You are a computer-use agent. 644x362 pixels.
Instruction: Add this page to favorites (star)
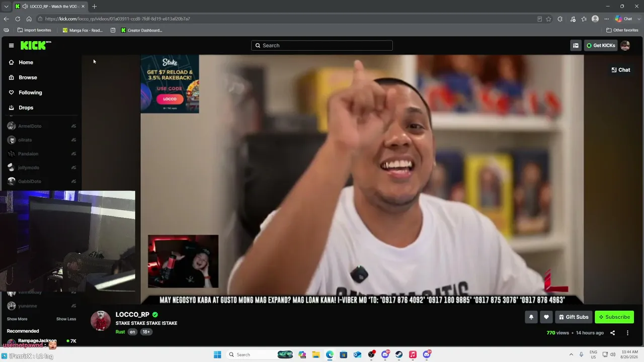pos(548,19)
